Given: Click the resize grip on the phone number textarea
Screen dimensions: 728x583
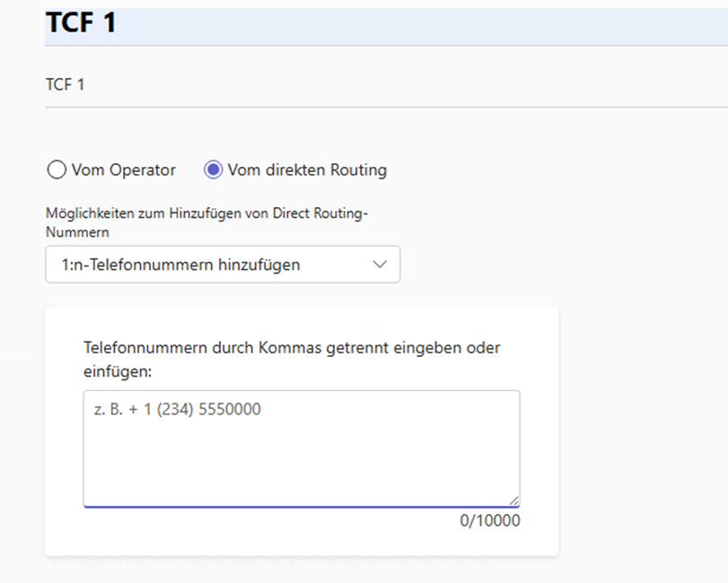Looking at the screenshot, I should [513, 500].
